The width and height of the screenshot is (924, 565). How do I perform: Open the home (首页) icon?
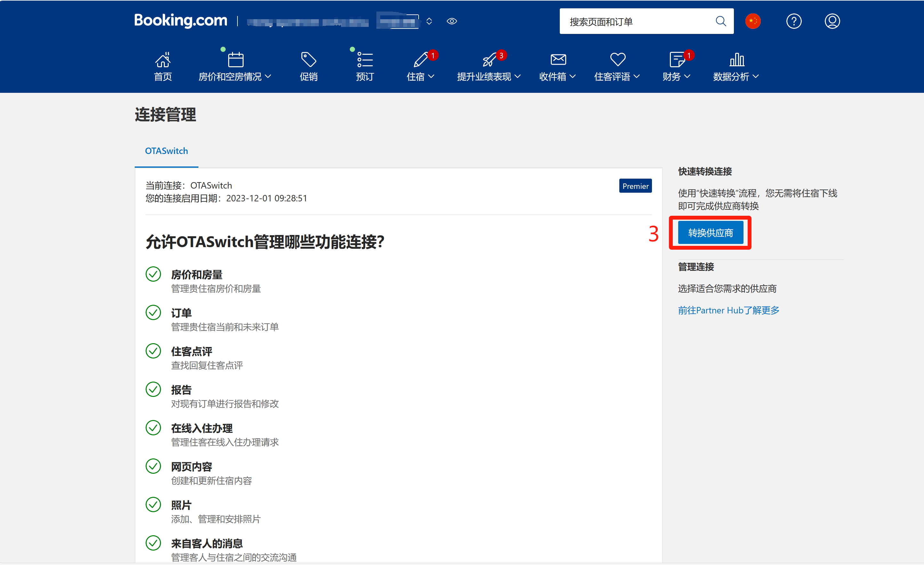[163, 59]
